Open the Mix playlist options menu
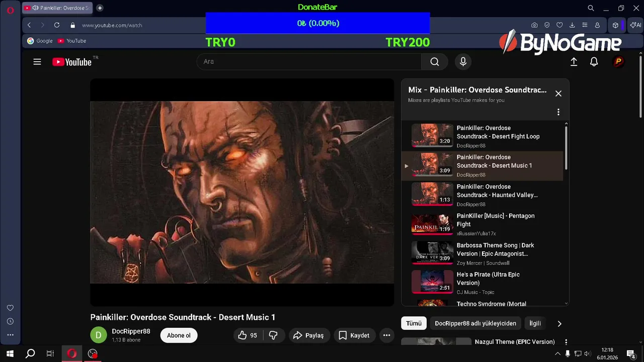Viewport: 644px width, 362px height. coord(558,112)
